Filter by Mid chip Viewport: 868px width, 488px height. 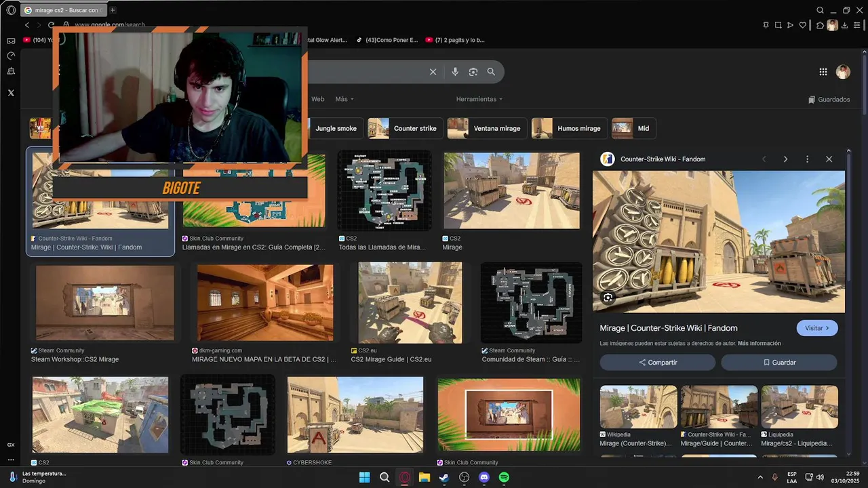click(633, 128)
